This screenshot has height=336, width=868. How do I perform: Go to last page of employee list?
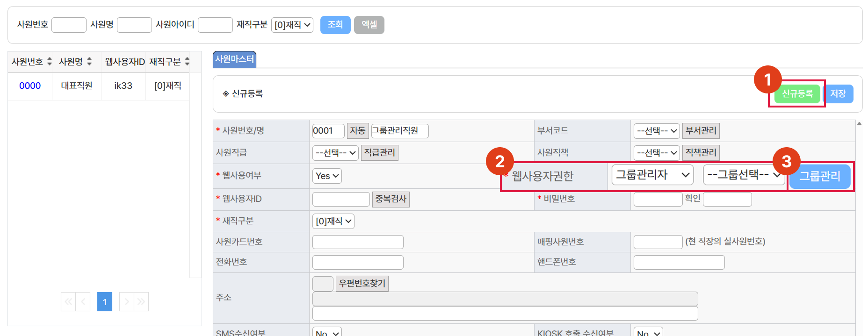(141, 302)
